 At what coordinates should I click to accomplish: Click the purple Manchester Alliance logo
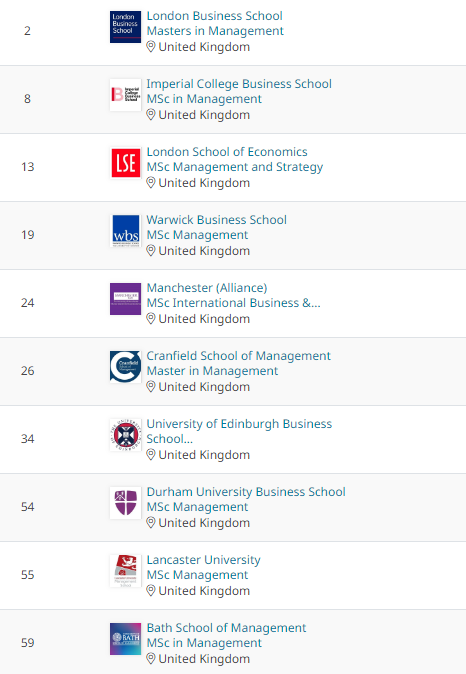(x=125, y=299)
